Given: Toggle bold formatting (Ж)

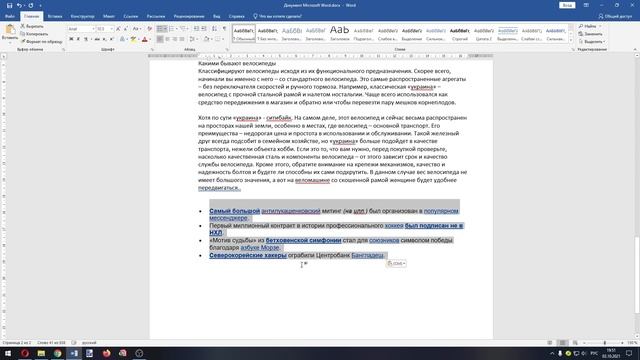Looking at the screenshot, I should (x=71, y=39).
